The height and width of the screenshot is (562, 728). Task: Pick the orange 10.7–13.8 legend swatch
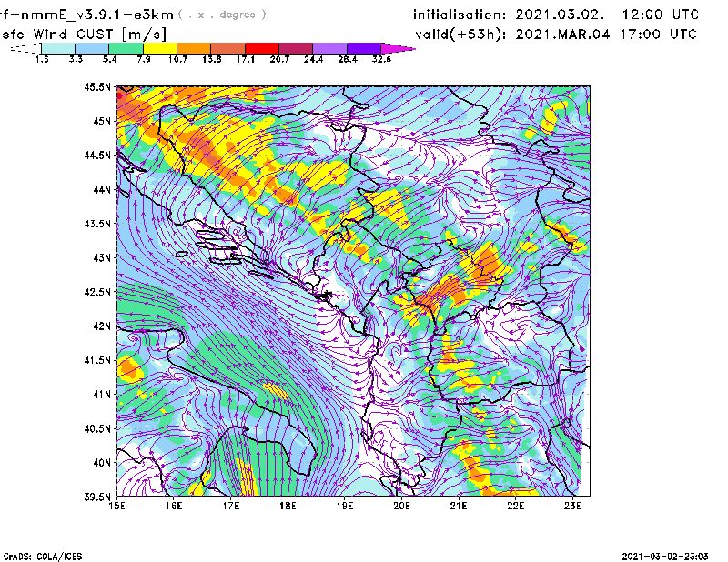coord(194,48)
